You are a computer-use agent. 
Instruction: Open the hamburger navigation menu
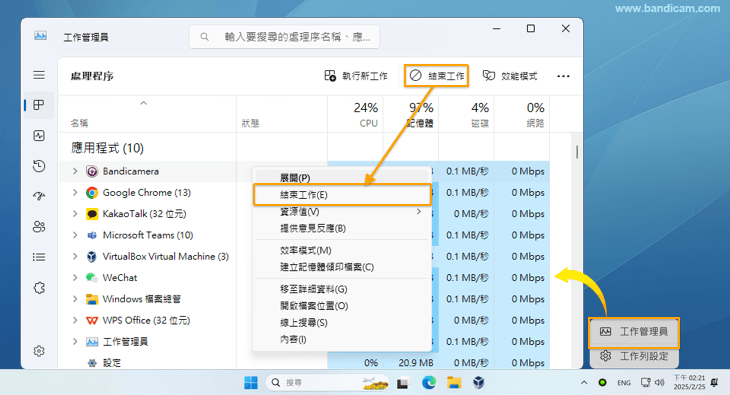39,75
